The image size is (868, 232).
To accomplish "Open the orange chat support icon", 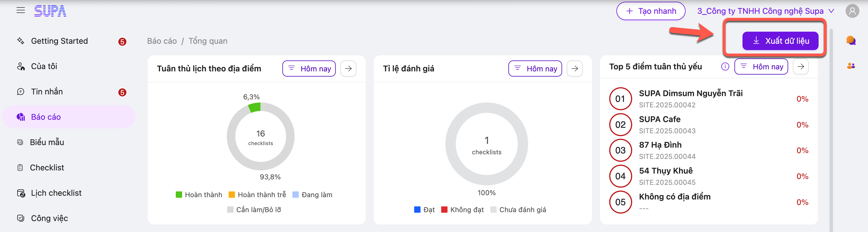I will pyautogui.click(x=851, y=41).
